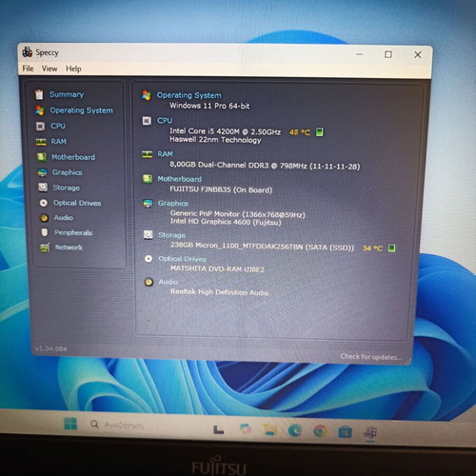Image resolution: width=476 pixels, height=476 pixels.
Task: Click the Audio heading in summary panel
Action: point(169,282)
